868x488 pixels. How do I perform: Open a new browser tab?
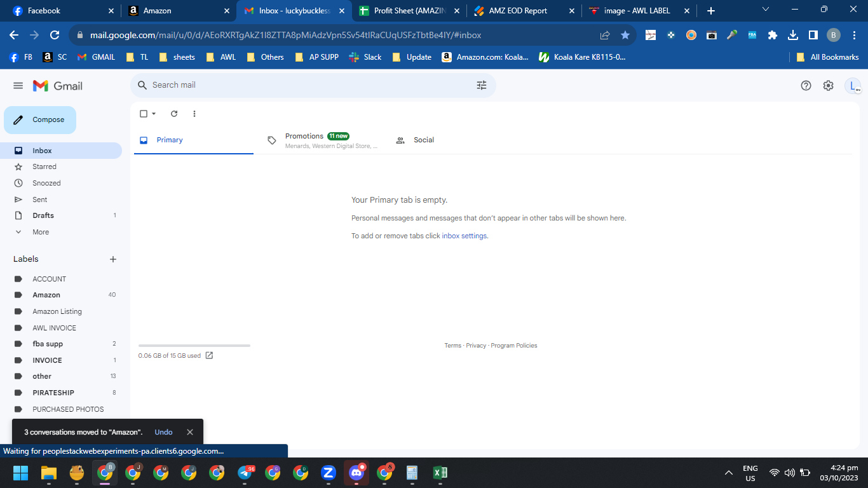pos(711,11)
